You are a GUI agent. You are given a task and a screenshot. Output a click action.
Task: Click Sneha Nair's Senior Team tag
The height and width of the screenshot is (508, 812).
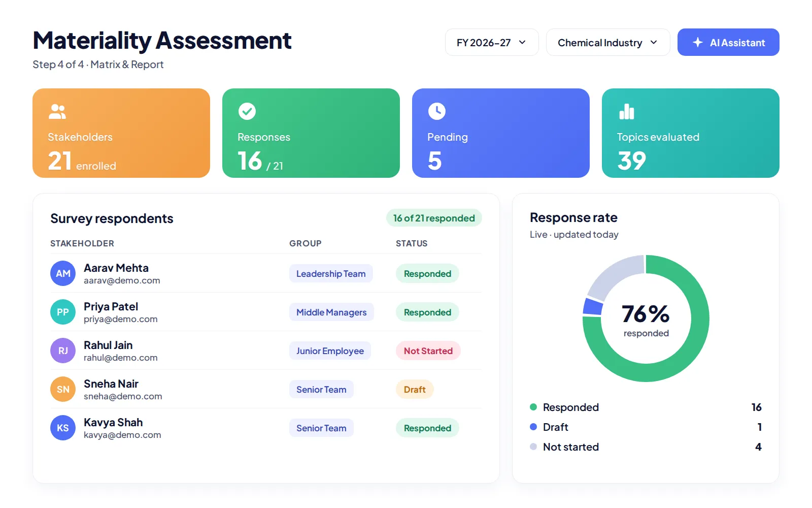(321, 389)
